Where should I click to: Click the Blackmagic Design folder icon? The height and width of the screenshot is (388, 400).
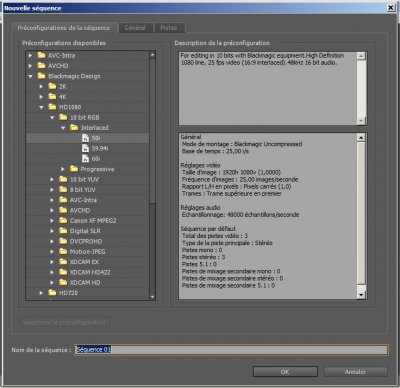point(41,76)
